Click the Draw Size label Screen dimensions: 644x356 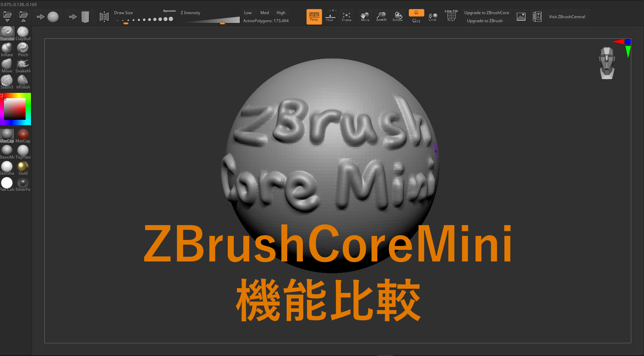(123, 13)
